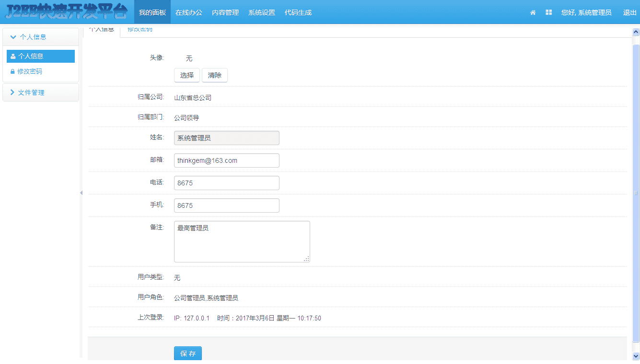Click the 选择 avatar select button

pos(186,75)
